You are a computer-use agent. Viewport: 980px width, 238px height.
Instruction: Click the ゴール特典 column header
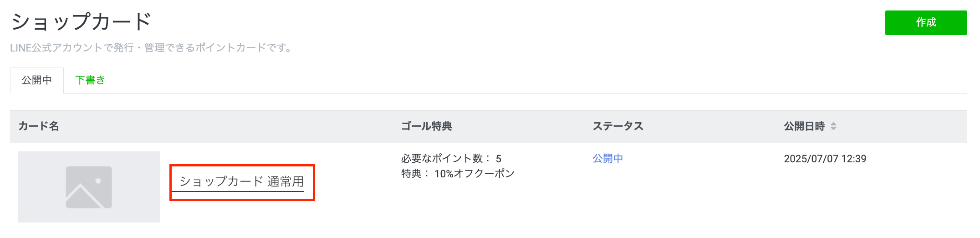(x=426, y=126)
